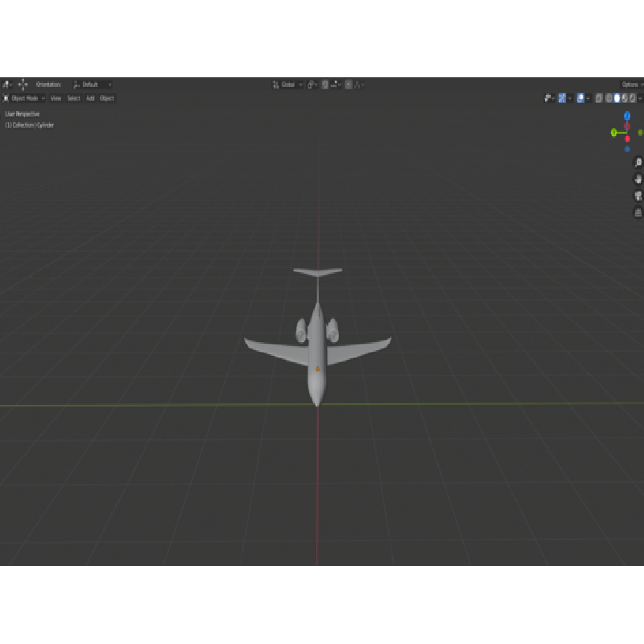This screenshot has height=644, width=644.
Task: Open the Default orientation dropdown
Action: click(x=93, y=85)
